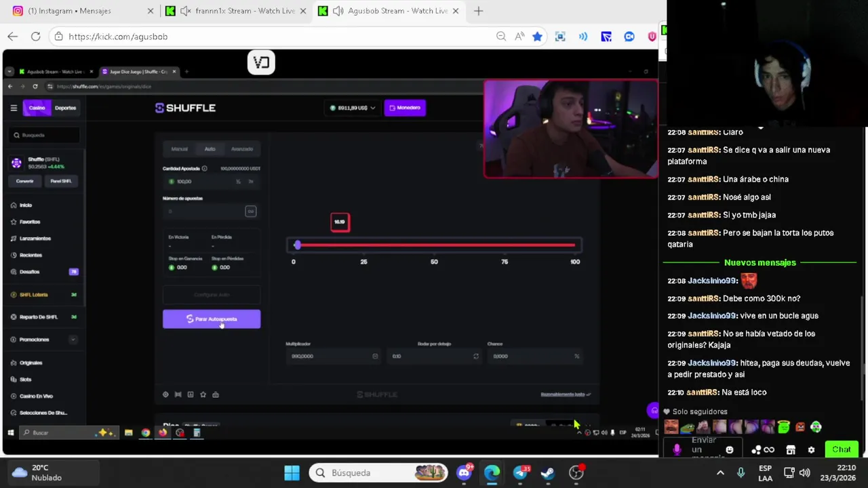Image resolution: width=868 pixels, height=488 pixels.
Task: Switch to Manual betting mode
Action: point(179,149)
